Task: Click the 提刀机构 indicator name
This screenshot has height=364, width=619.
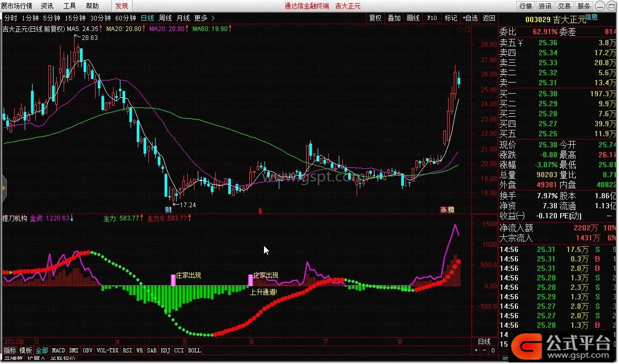Action: coord(15,218)
